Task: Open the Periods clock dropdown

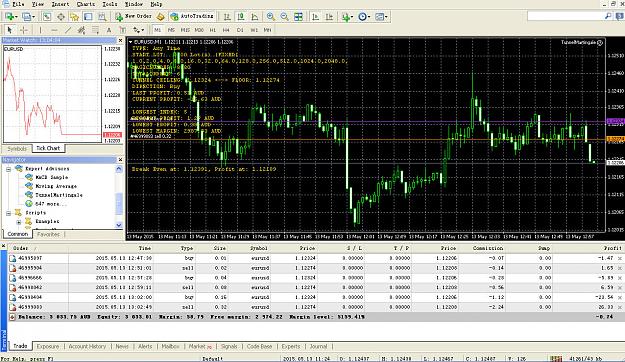Action: pyautogui.click(x=364, y=17)
